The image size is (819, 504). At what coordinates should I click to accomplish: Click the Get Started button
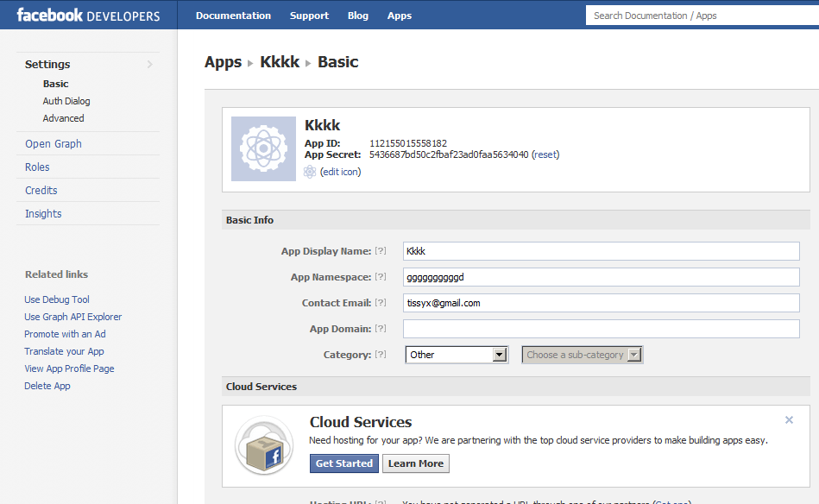(344, 463)
